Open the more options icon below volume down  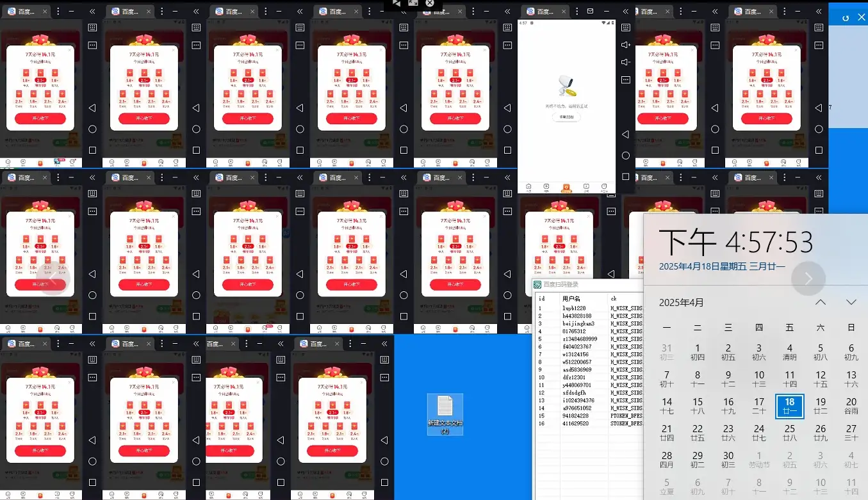(626, 79)
